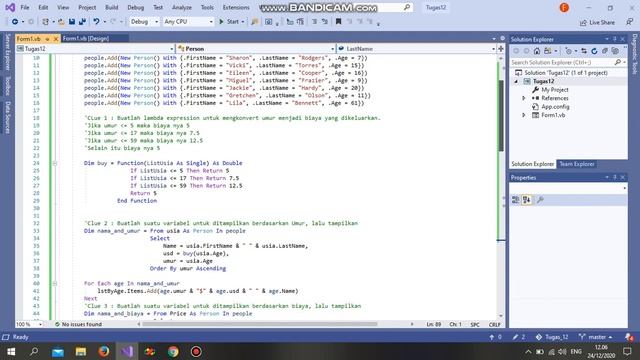640x360 pixels.
Task: Click the Tugas_12 repository in status bar
Action: (x=552, y=337)
